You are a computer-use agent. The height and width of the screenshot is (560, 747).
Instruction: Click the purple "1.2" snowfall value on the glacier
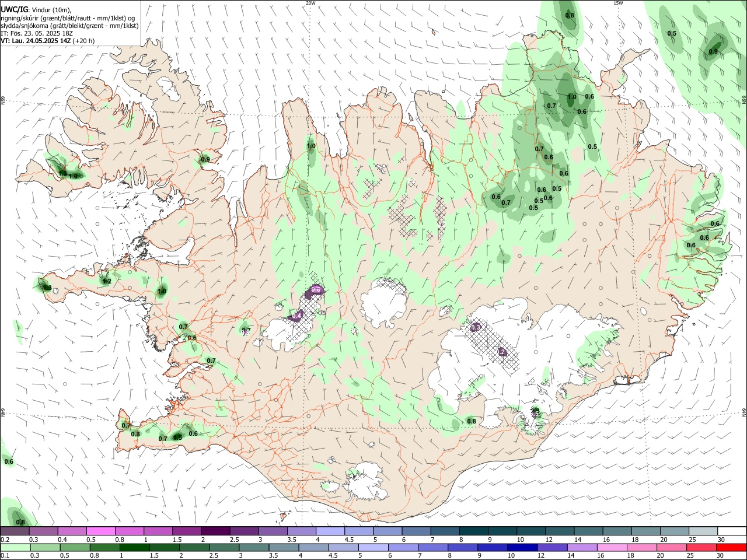[502, 352]
